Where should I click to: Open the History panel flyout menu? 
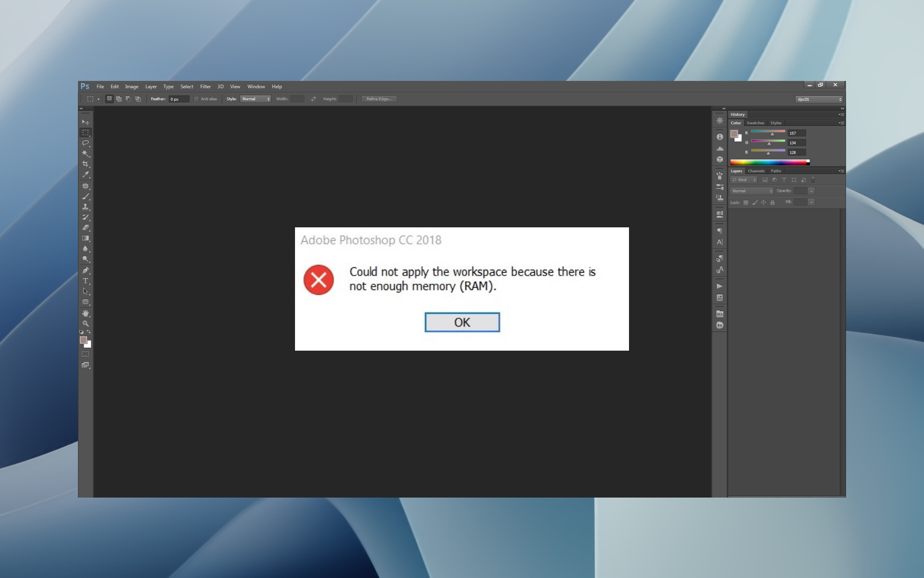click(841, 115)
